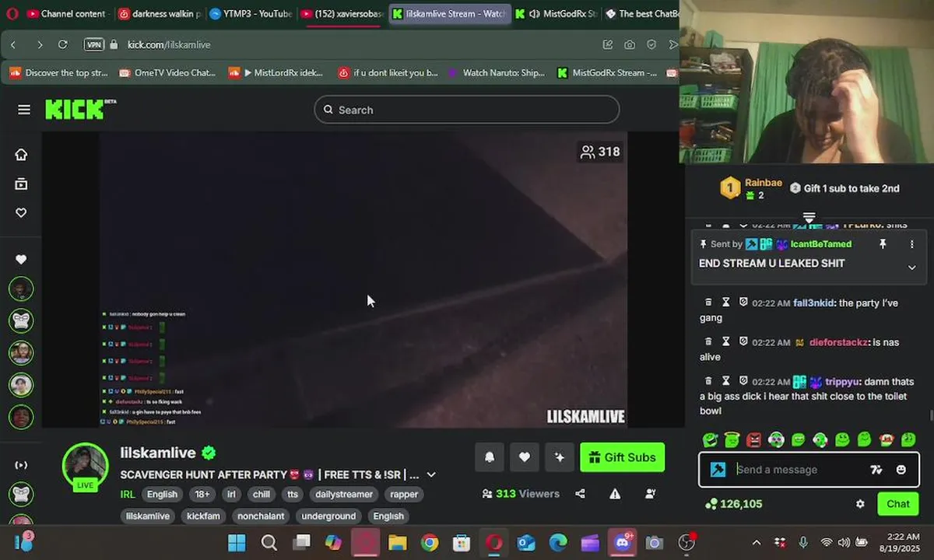Reload the page with the browser refresh button
Viewport: 934px width, 560px height.
(x=63, y=44)
